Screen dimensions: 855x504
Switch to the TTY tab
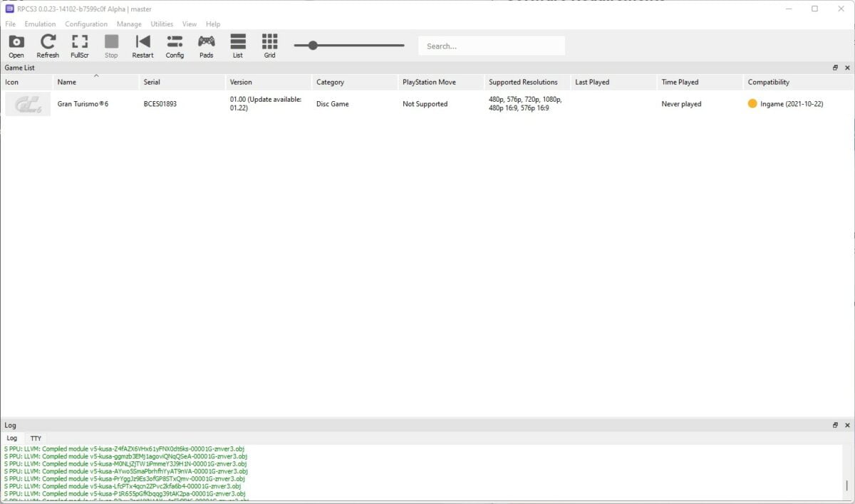[36, 438]
